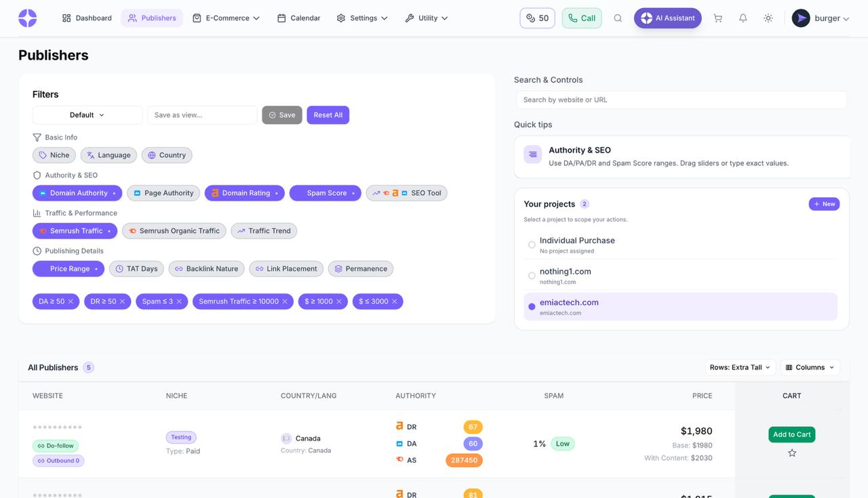The image size is (868, 498).
Task: Click the 50 credits badge
Action: [x=537, y=18]
